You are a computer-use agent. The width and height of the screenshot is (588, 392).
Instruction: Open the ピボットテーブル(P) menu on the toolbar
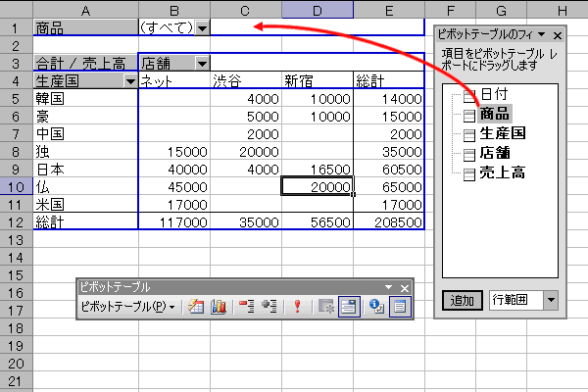tap(127, 307)
